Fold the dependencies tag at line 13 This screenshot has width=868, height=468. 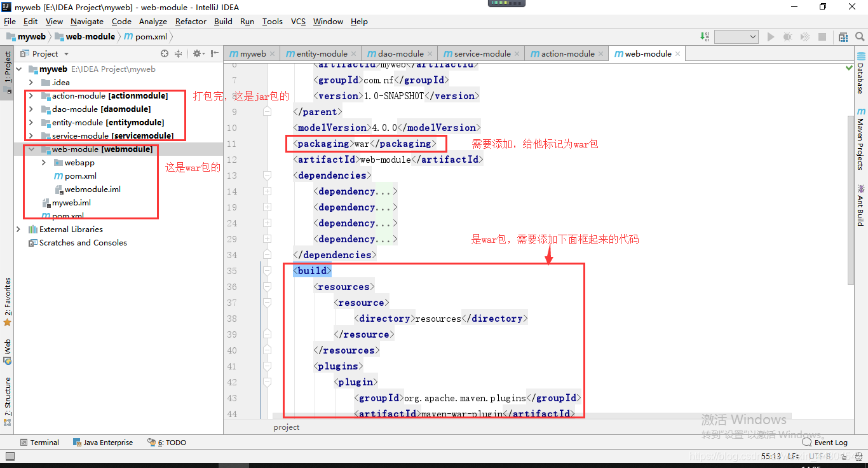[267, 175]
